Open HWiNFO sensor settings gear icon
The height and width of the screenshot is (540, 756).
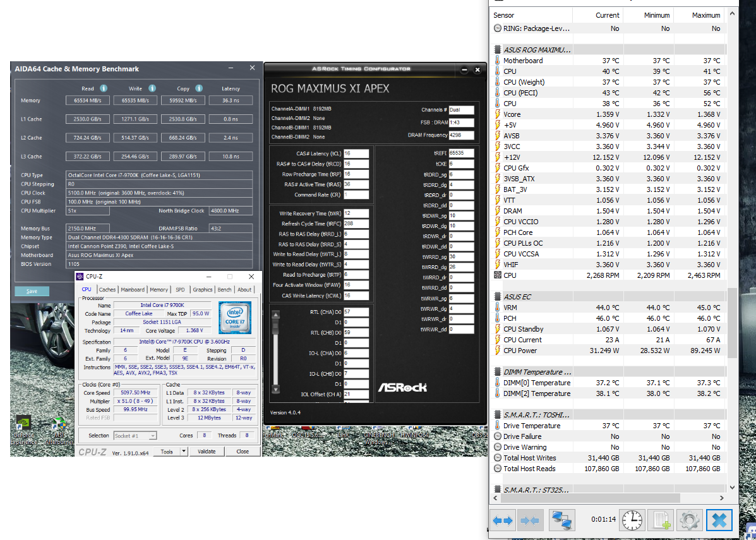point(690,520)
